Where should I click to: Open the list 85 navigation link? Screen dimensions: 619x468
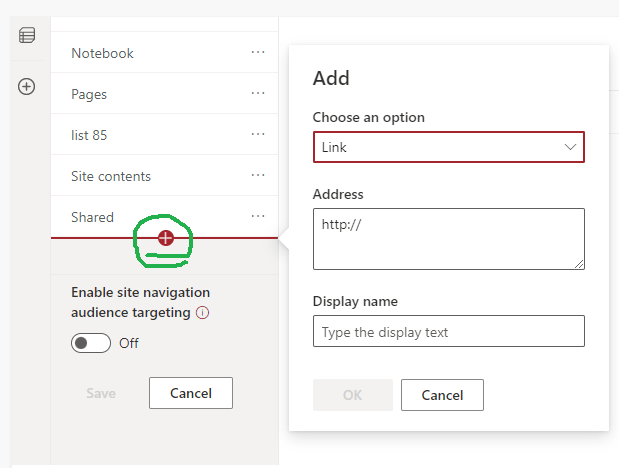point(89,135)
